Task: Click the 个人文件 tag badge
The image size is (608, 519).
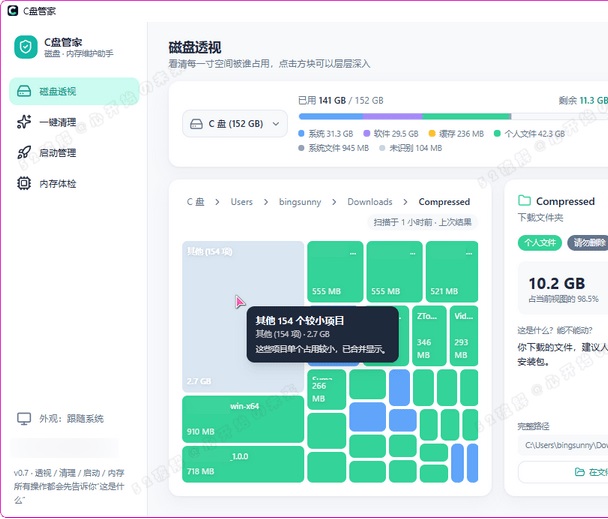Action: [x=540, y=243]
